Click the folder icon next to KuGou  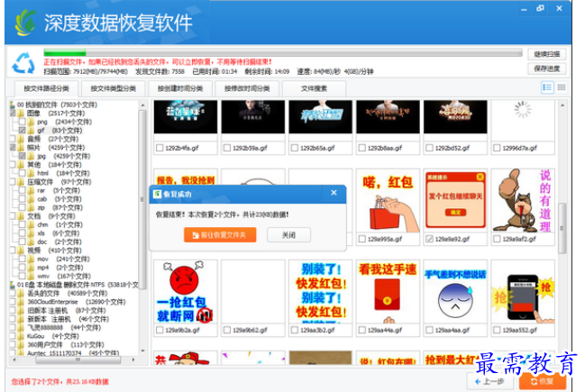[x=22, y=336]
